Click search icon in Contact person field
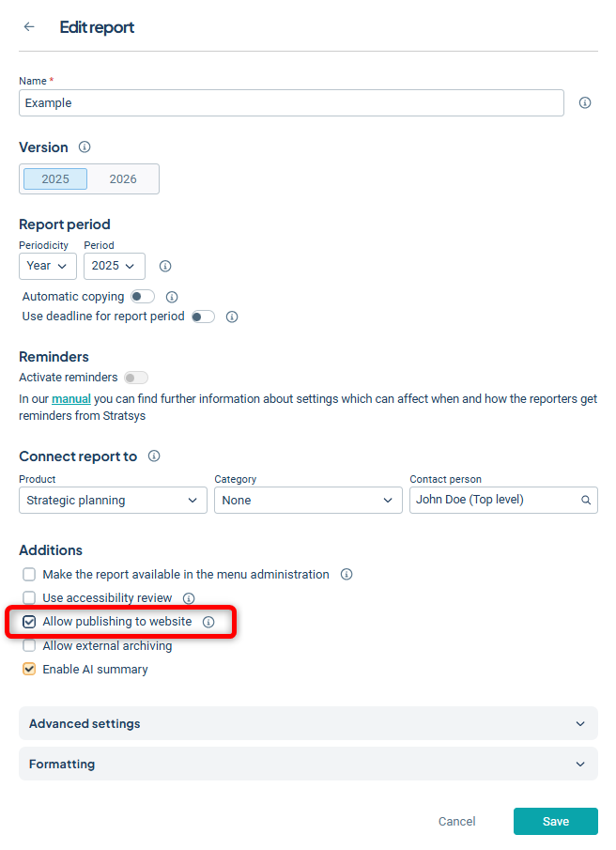Screen dimensions: 616x850 tap(586, 501)
